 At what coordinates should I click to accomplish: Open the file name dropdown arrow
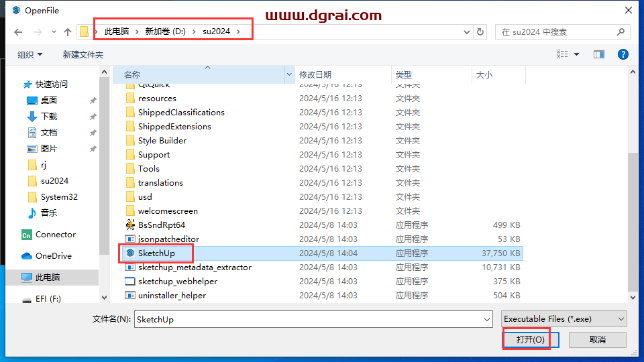click(487, 319)
